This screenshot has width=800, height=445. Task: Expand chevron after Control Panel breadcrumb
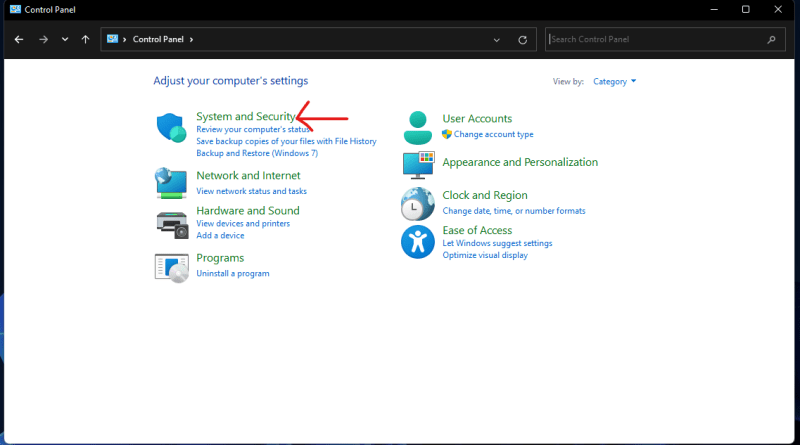coord(191,39)
